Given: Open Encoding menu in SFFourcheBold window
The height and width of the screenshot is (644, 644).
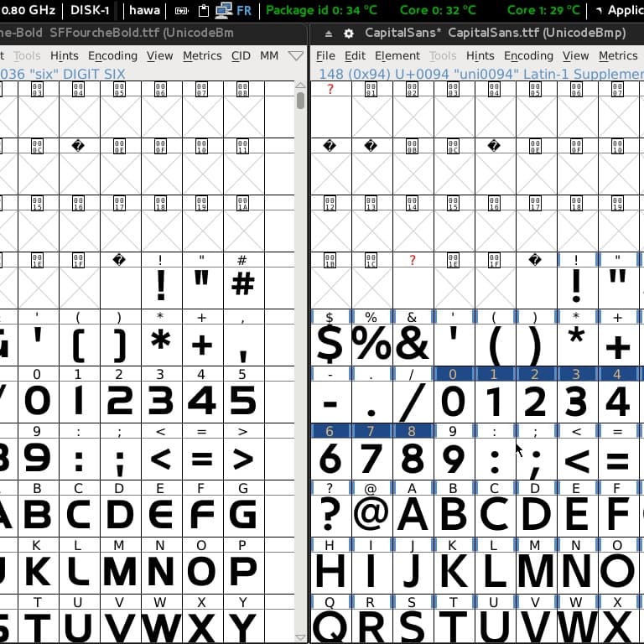Looking at the screenshot, I should click(x=112, y=55).
